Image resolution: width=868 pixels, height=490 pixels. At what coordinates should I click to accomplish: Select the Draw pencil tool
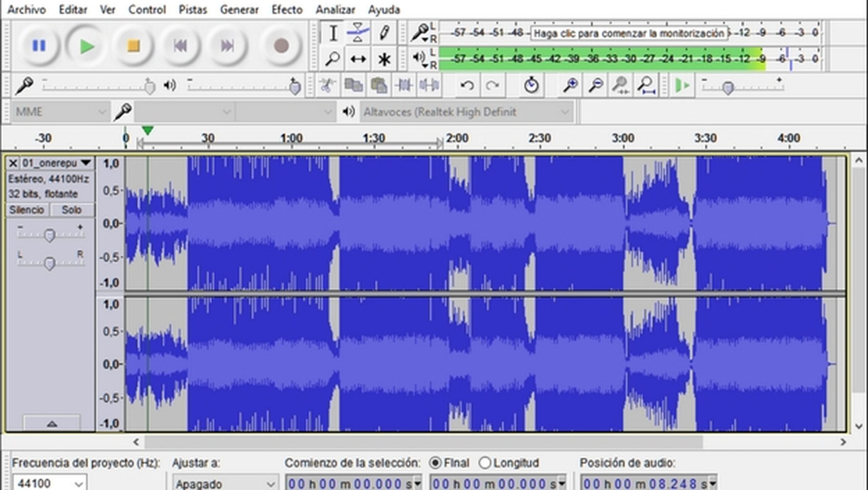pyautogui.click(x=384, y=33)
